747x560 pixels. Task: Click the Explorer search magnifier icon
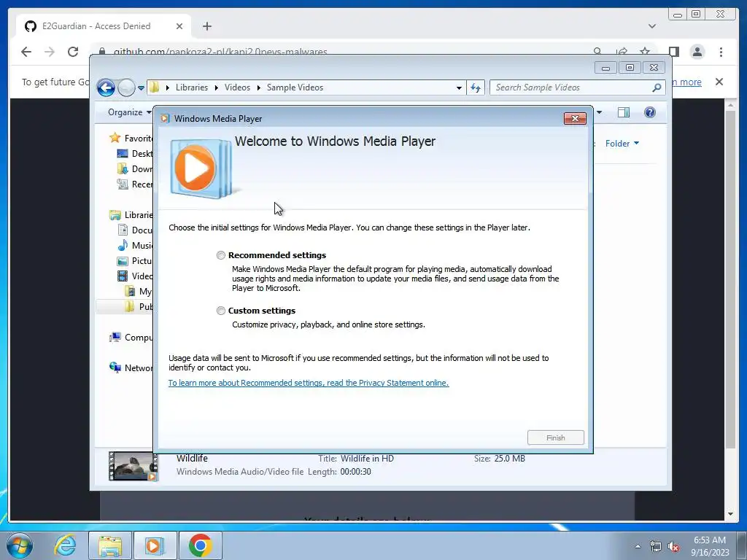point(657,87)
